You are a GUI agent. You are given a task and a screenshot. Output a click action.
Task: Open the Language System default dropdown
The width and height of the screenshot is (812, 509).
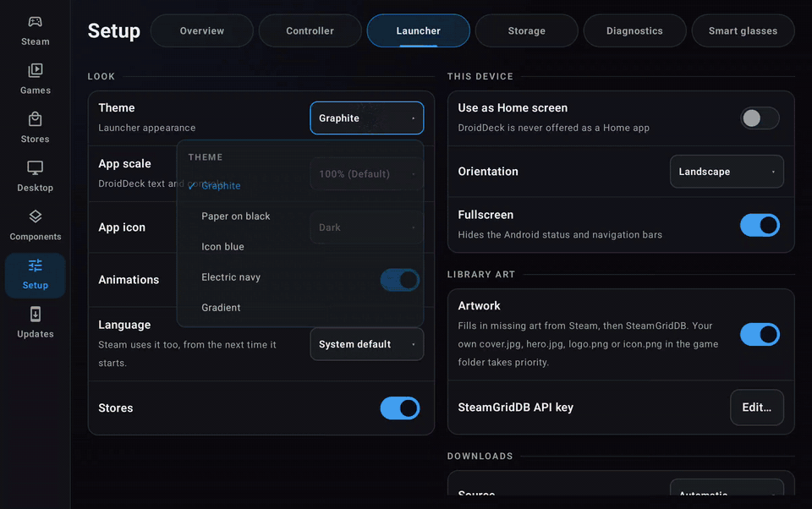(366, 344)
